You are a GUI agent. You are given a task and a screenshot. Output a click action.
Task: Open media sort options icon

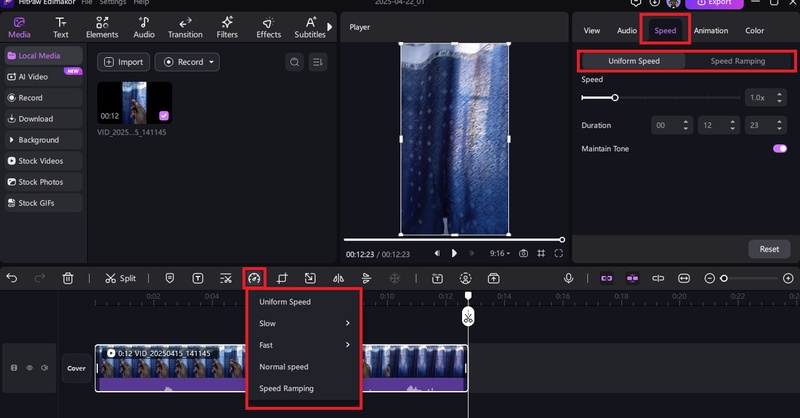pyautogui.click(x=318, y=62)
